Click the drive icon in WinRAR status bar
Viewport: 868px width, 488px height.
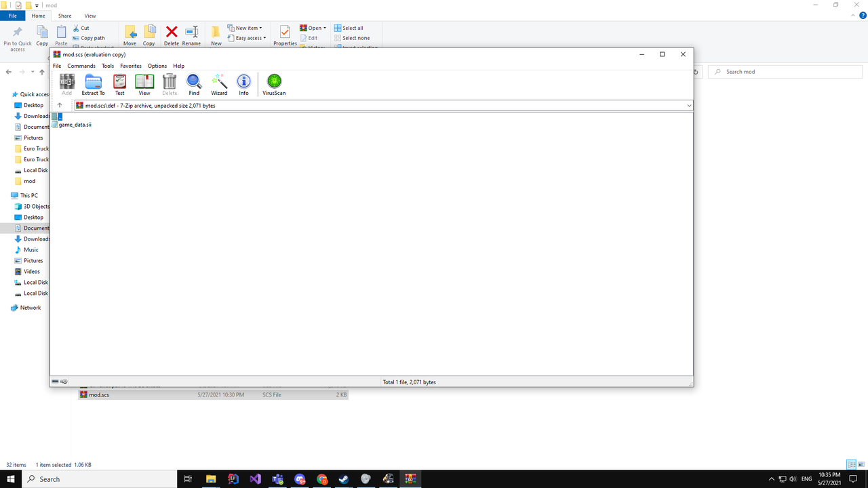pos(56,382)
